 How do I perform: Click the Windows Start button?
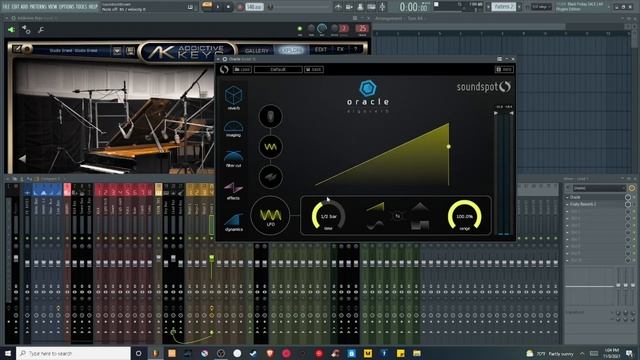click(8, 353)
